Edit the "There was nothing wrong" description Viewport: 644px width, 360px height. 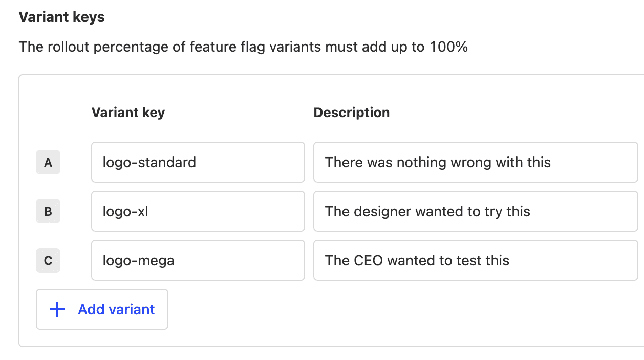[x=475, y=162]
